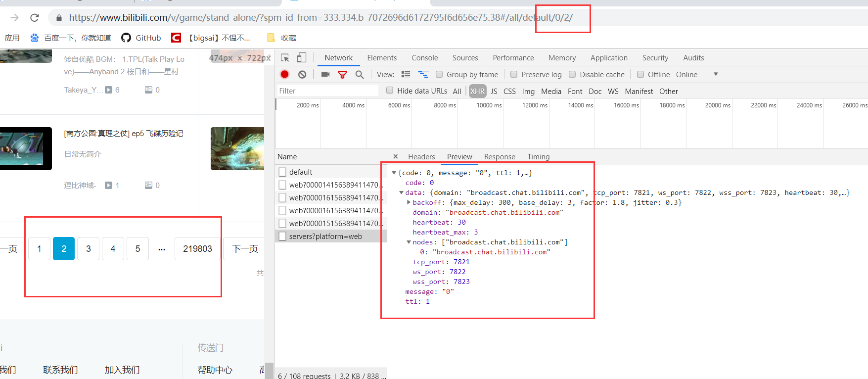Click 下一页 next page button

[x=244, y=248]
